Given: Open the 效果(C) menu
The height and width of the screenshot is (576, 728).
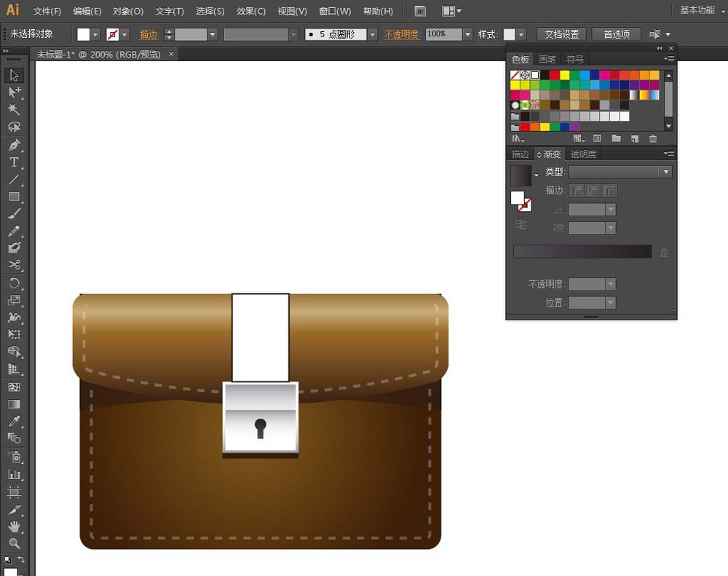Looking at the screenshot, I should (250, 11).
